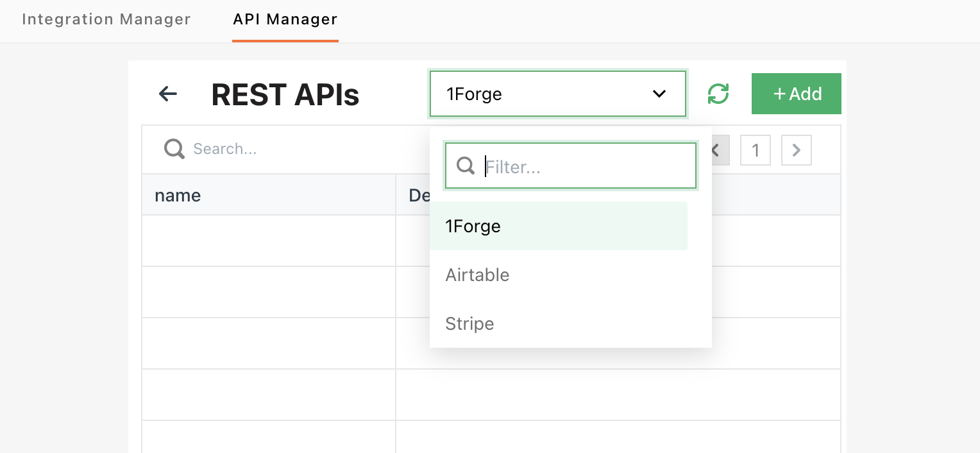Image resolution: width=980 pixels, height=453 pixels.
Task: Click the plus icon on the Add button
Action: [780, 94]
